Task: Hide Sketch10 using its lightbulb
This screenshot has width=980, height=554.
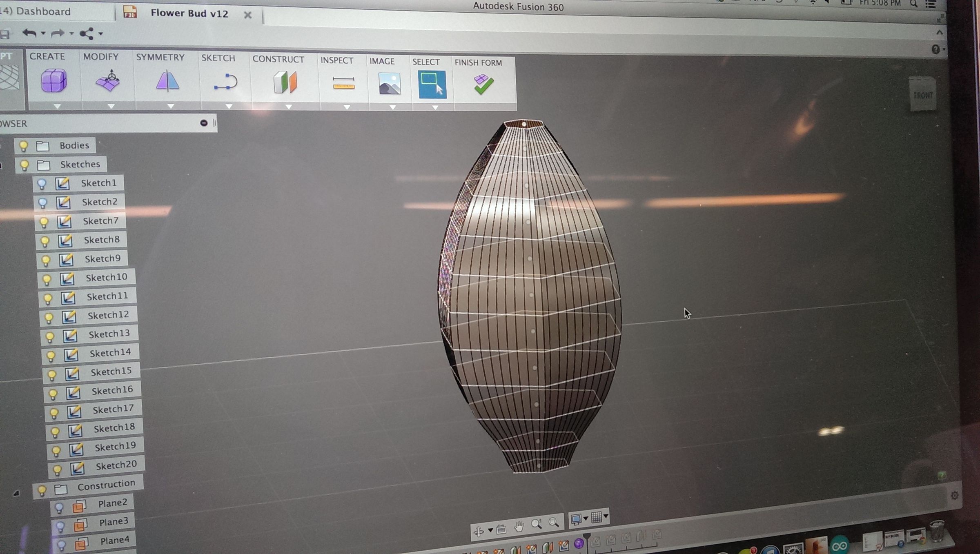Action: (47, 280)
